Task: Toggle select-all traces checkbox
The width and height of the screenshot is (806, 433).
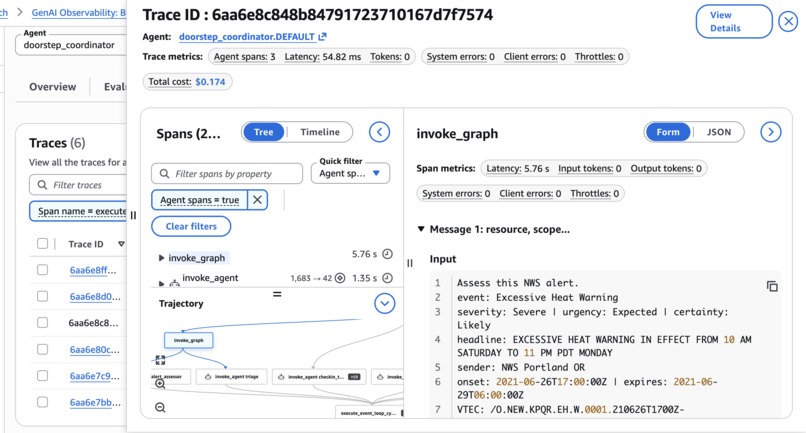Action: point(43,244)
